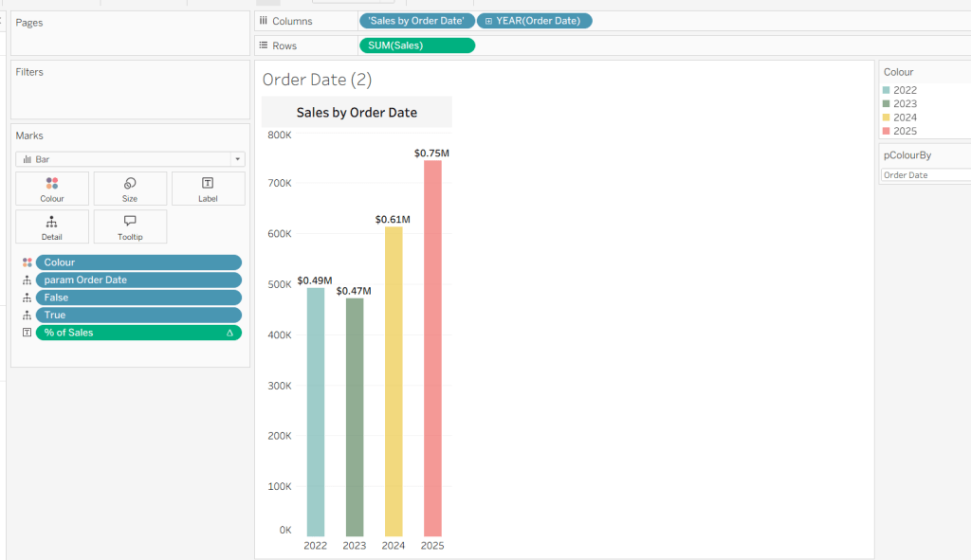The image size is (971, 560).
Task: Click the False pill in Marks card
Action: coord(138,298)
